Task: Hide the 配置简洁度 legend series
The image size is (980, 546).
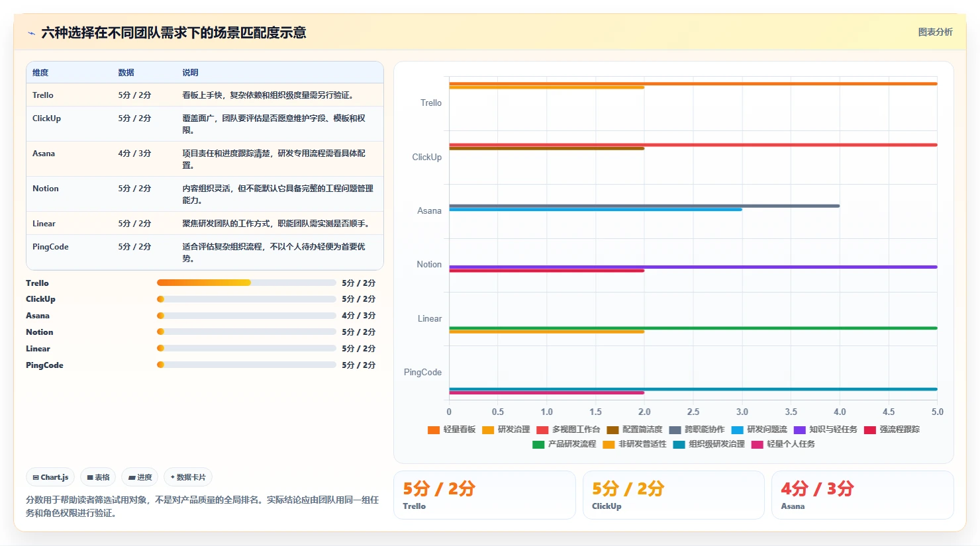Action: coord(634,430)
